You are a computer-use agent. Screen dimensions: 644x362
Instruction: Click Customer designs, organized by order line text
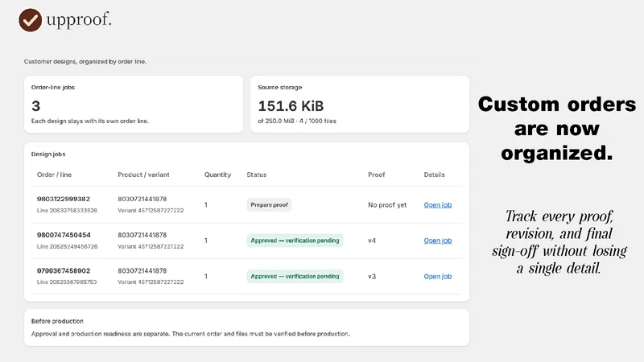pos(85,62)
